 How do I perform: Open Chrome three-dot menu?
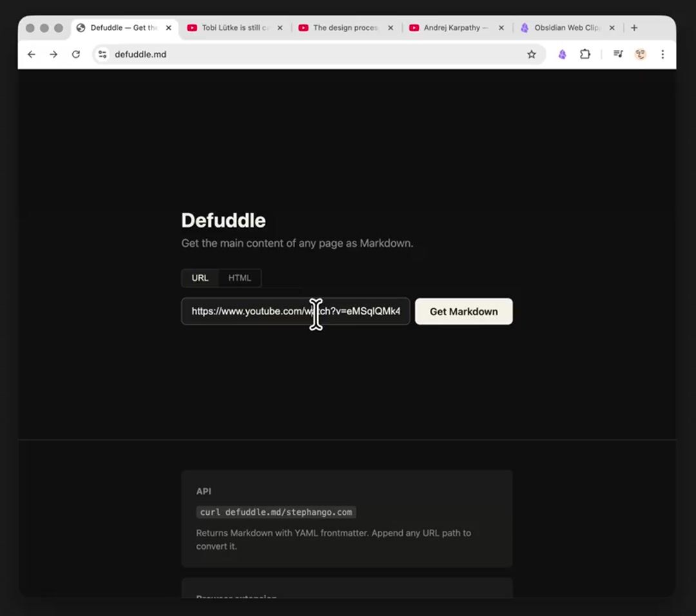pyautogui.click(x=662, y=54)
